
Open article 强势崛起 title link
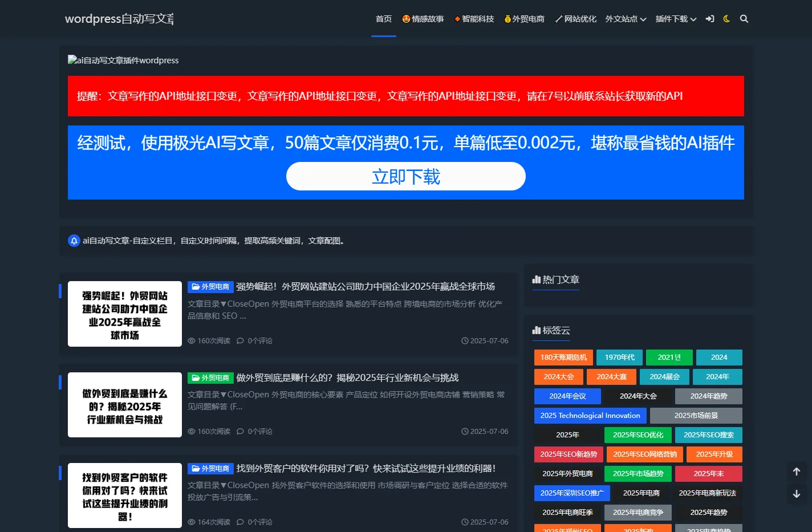[x=366, y=286]
